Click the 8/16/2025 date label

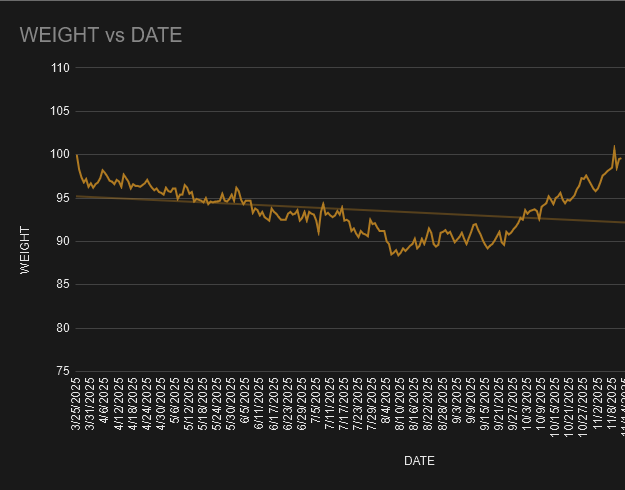tap(415, 404)
